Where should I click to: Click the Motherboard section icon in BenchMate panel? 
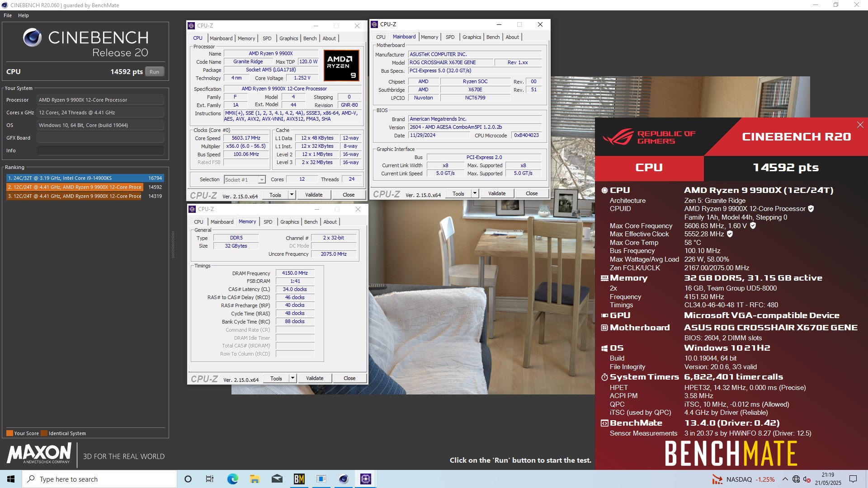click(x=604, y=328)
